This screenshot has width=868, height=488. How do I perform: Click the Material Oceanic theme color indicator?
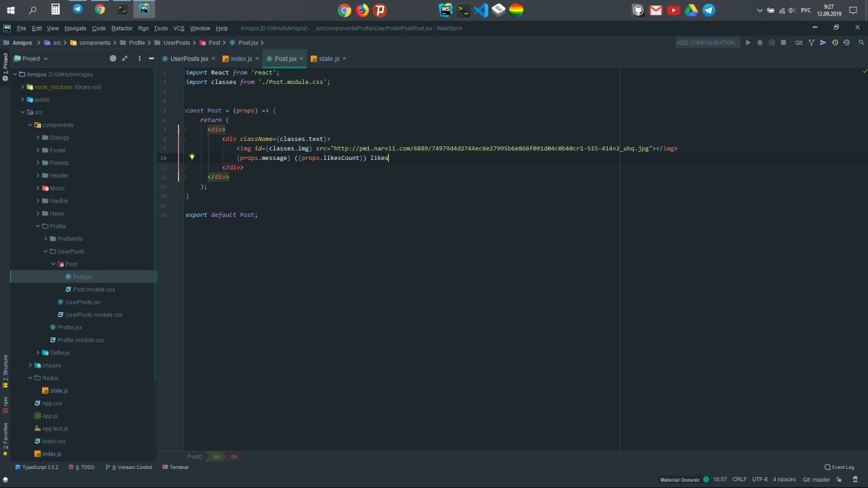click(706, 479)
